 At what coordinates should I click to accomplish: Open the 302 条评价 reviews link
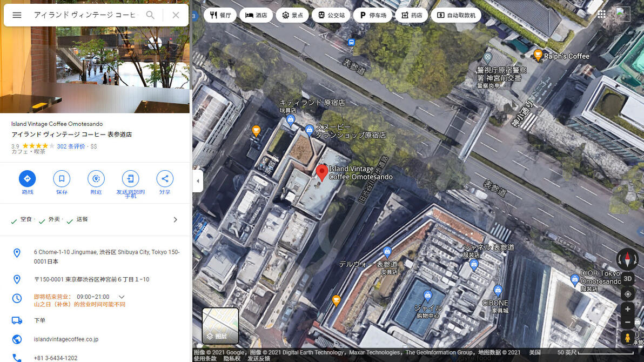(x=71, y=146)
